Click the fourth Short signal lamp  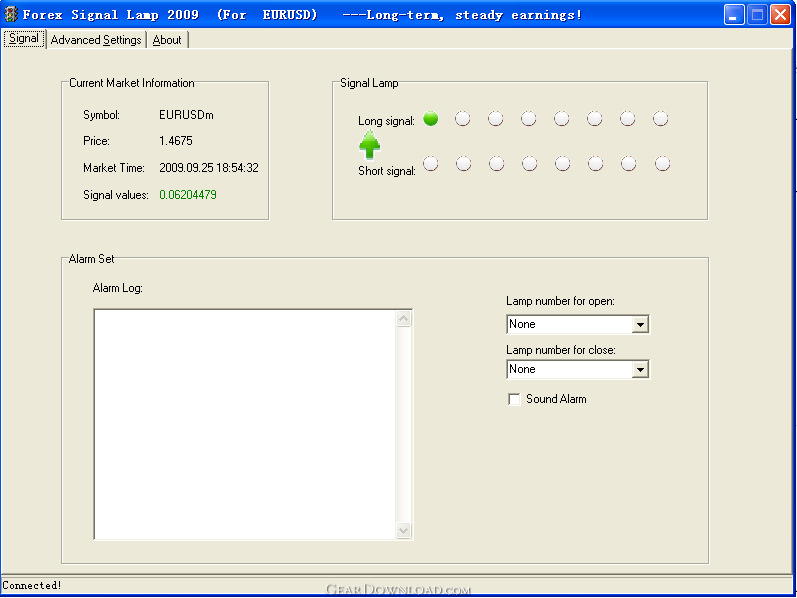(530, 164)
